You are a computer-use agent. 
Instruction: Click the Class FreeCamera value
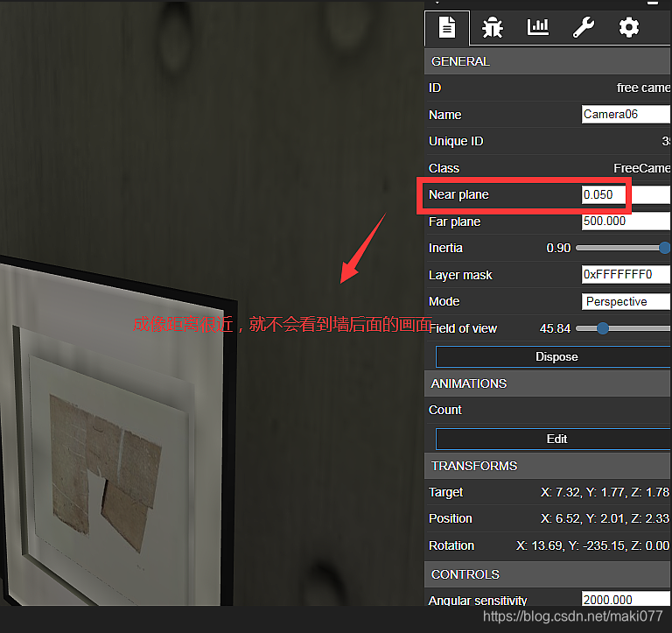pyautogui.click(x=642, y=168)
